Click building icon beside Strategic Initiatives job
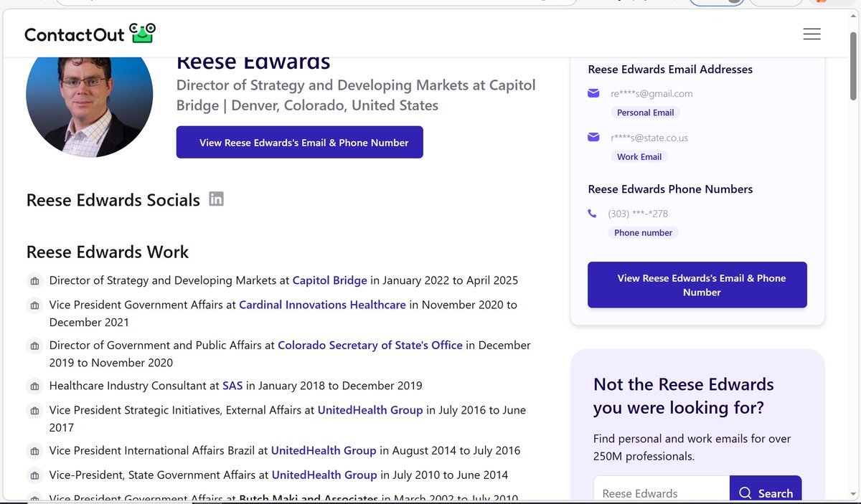The image size is (861, 504). [x=34, y=411]
